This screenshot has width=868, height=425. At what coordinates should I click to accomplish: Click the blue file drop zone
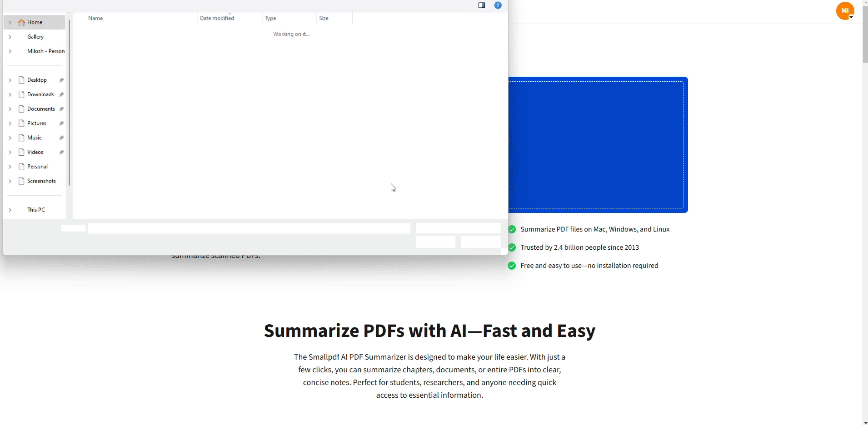coord(599,145)
